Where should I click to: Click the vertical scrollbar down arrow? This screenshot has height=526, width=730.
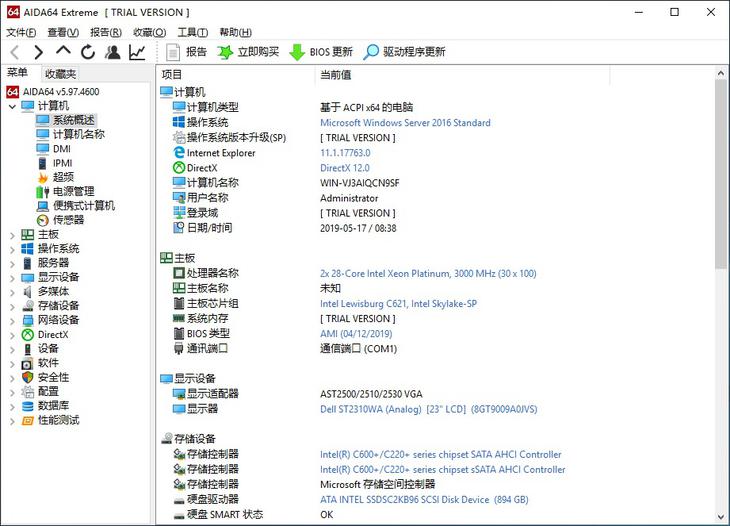[x=721, y=517]
